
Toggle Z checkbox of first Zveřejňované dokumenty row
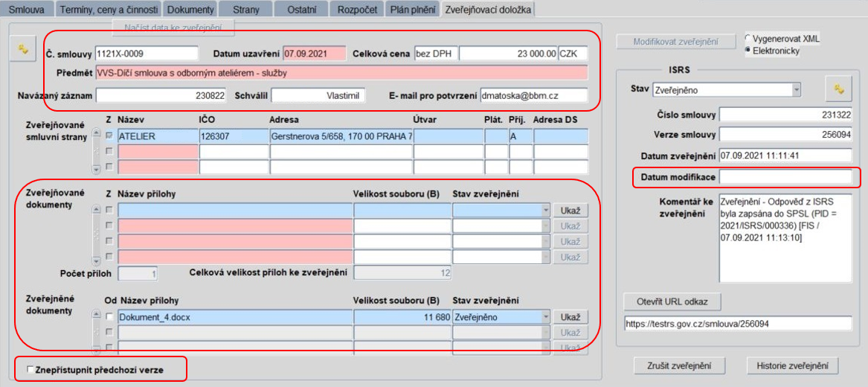[x=109, y=210]
